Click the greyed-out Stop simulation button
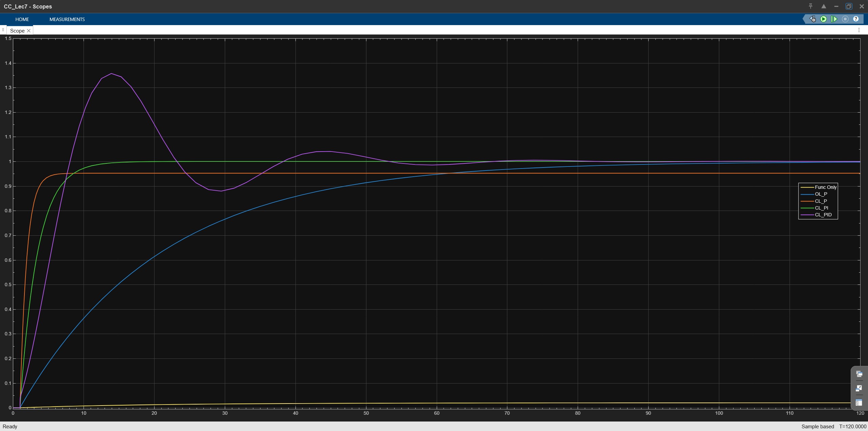 click(x=845, y=19)
